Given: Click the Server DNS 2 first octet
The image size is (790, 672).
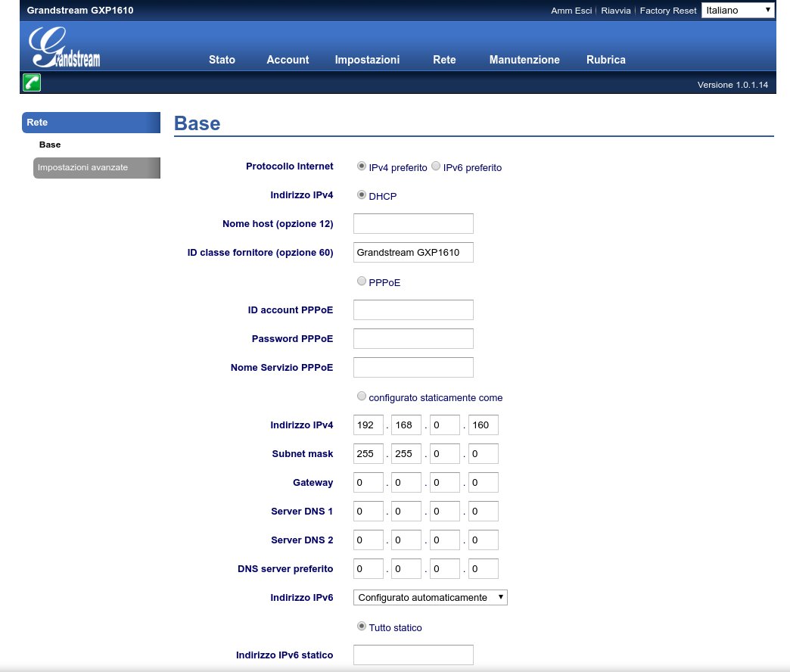Looking at the screenshot, I should pos(369,540).
